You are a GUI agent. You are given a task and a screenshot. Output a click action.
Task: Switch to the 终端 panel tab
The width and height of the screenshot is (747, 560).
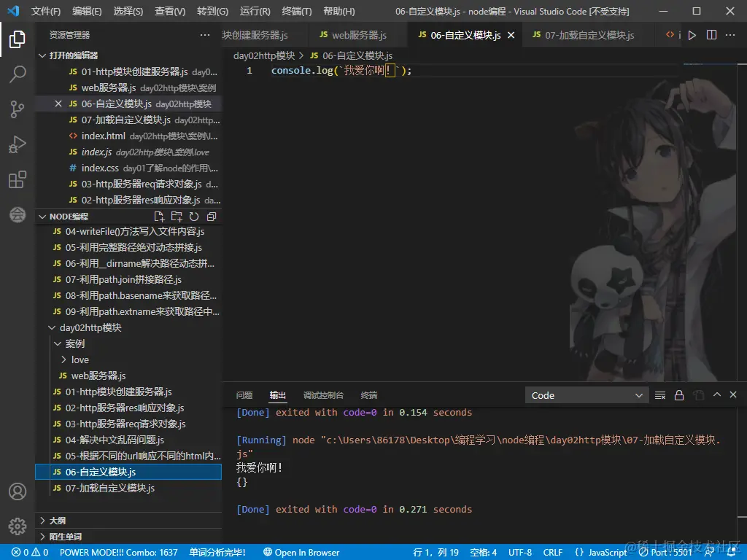coord(368,394)
